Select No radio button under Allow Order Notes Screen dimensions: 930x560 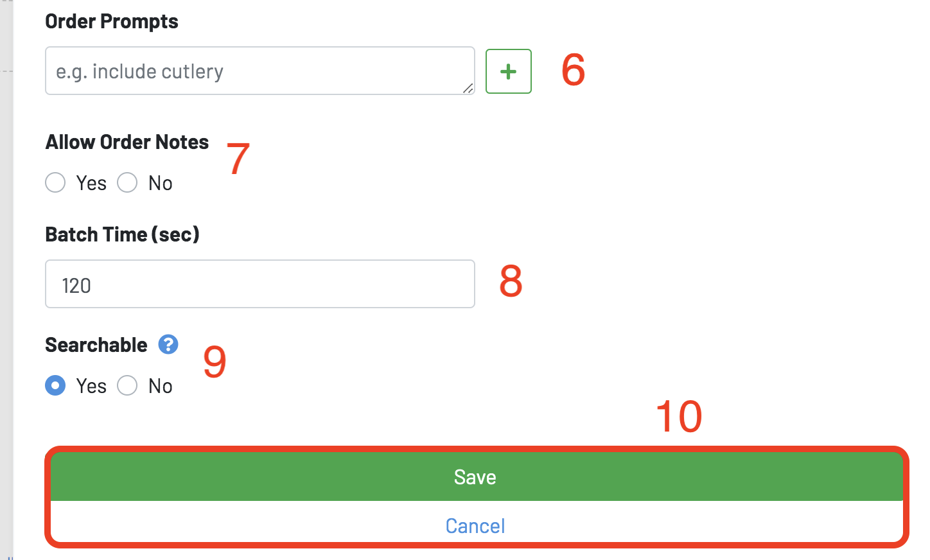click(127, 182)
